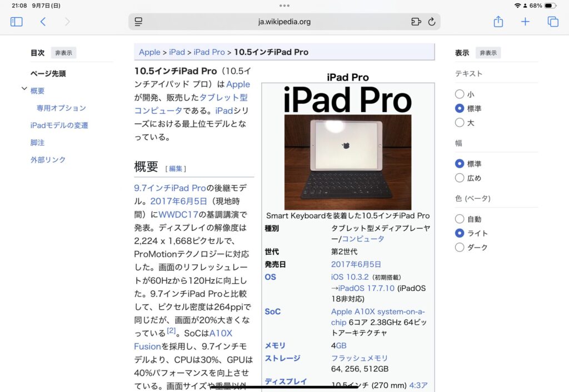569x392 pixels.
Task: Open the iPadOS 17.7.10 link
Action: pos(366,288)
